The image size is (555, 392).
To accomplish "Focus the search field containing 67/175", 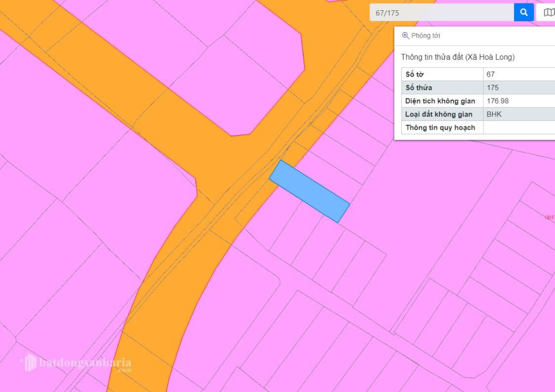I will (x=441, y=13).
